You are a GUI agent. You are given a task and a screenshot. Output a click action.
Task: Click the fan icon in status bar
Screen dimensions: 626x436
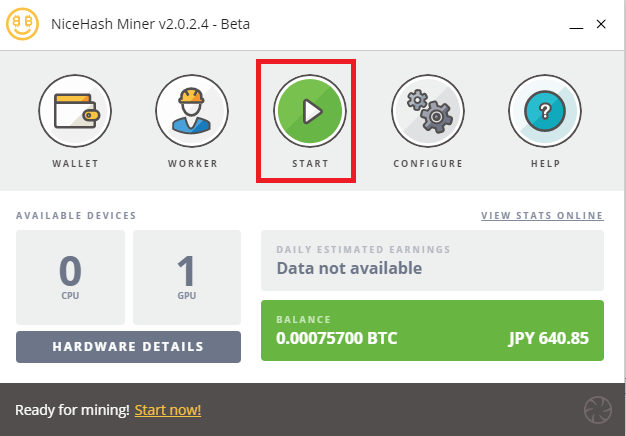tap(598, 410)
